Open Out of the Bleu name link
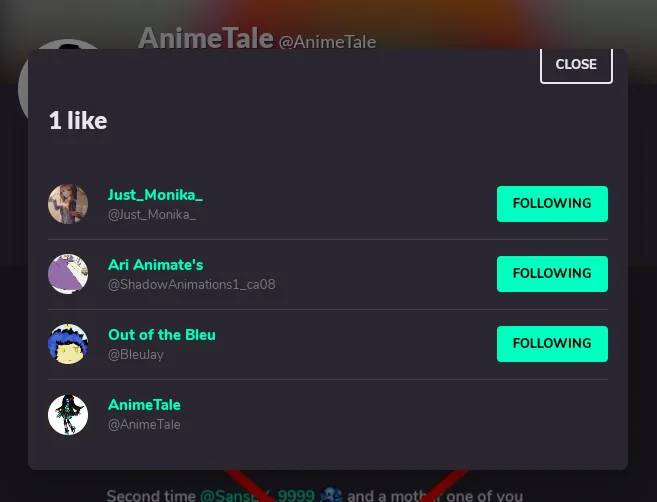This screenshot has height=502, width=657. [162, 335]
